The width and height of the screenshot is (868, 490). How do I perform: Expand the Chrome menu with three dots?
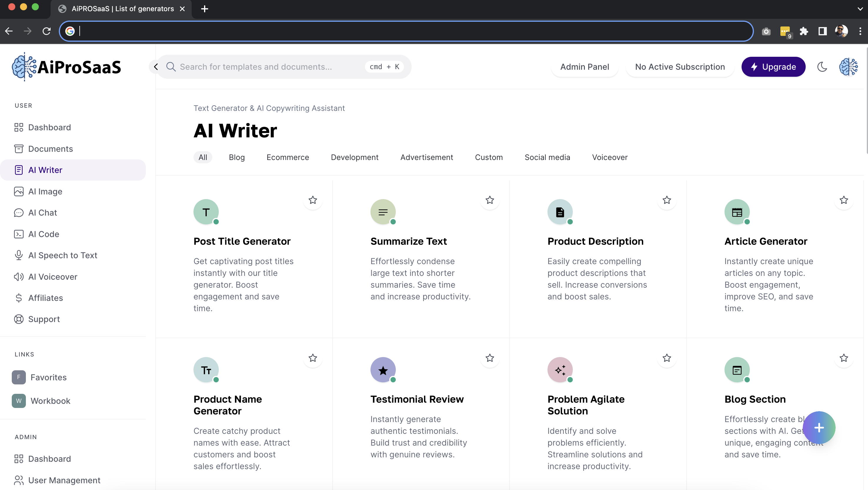(x=860, y=31)
